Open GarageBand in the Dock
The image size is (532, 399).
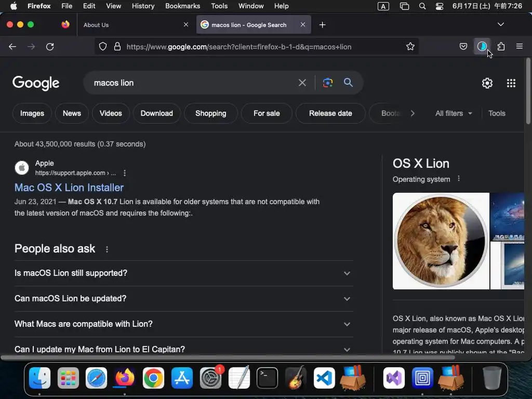click(x=296, y=378)
